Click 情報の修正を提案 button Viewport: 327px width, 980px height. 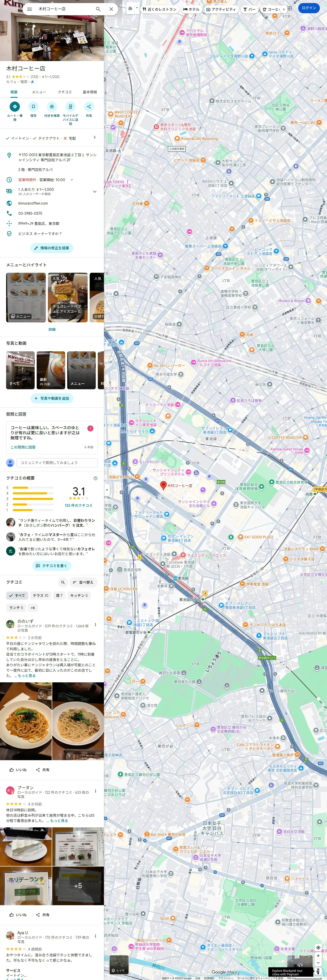(x=52, y=248)
